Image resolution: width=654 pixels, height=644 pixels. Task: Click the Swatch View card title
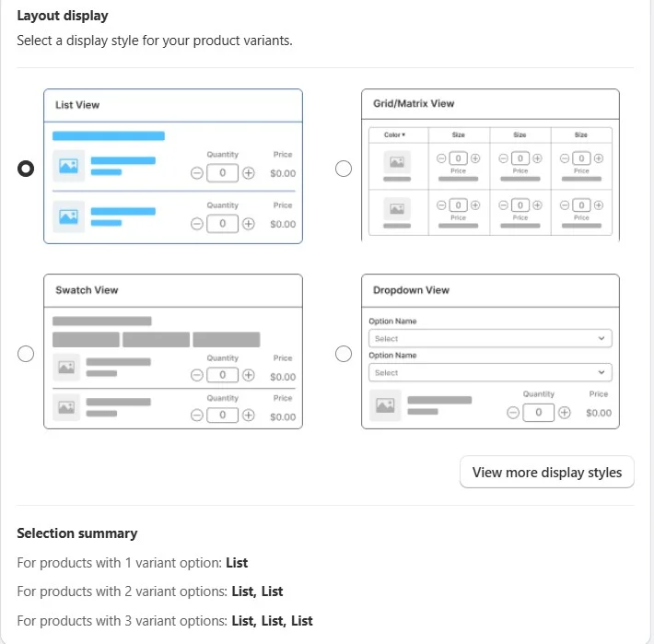coord(87,290)
